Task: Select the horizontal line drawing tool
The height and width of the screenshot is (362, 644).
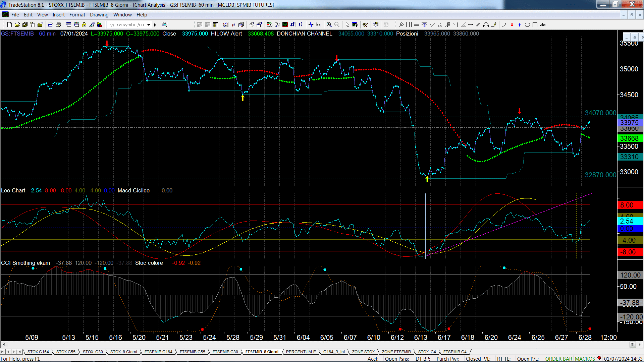Action: pyautogui.click(x=416, y=24)
